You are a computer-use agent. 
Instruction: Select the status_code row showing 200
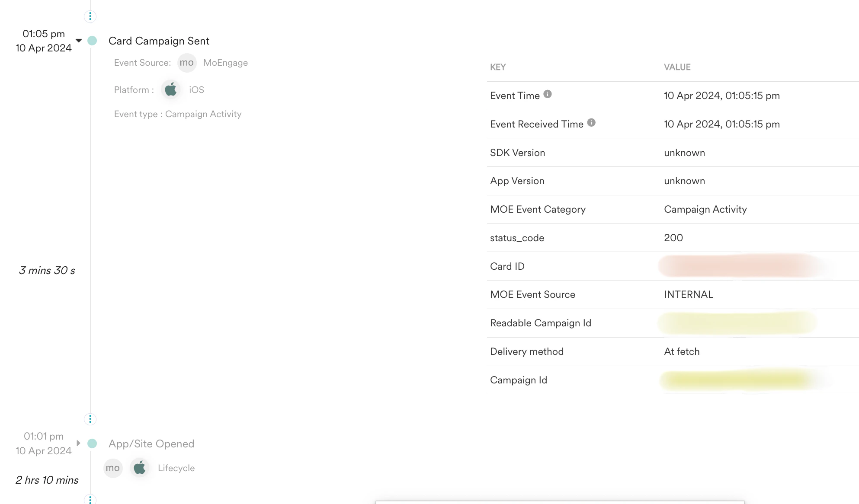673,238
